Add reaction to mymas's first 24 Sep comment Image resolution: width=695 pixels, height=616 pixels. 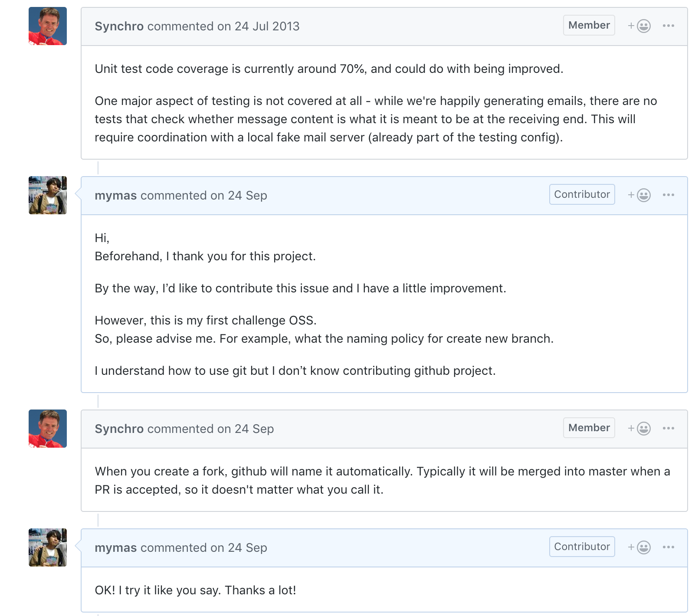coord(639,195)
